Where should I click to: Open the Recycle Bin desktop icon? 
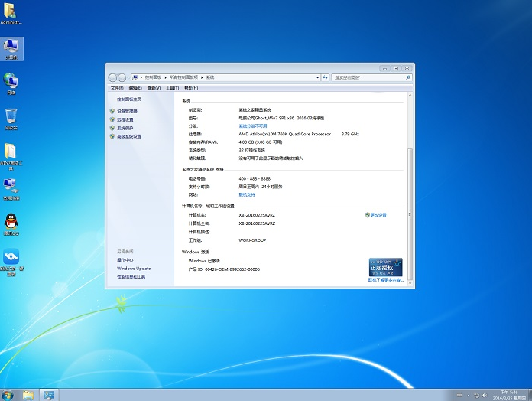(11, 116)
